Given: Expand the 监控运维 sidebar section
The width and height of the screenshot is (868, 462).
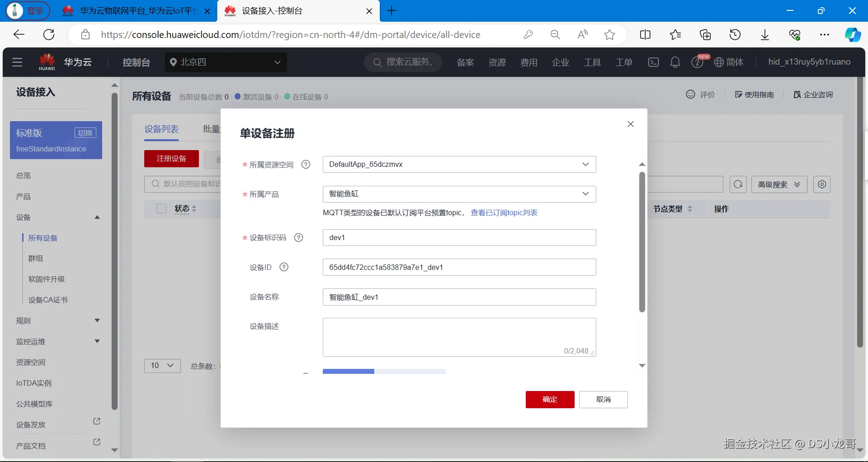Looking at the screenshot, I should point(97,341).
